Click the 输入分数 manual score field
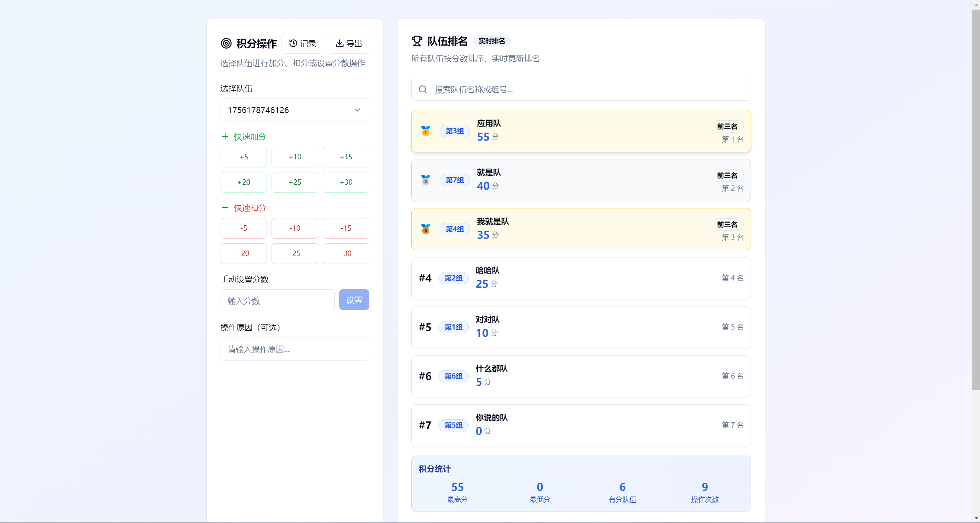Viewport: 980px width, 523px height. pos(277,301)
